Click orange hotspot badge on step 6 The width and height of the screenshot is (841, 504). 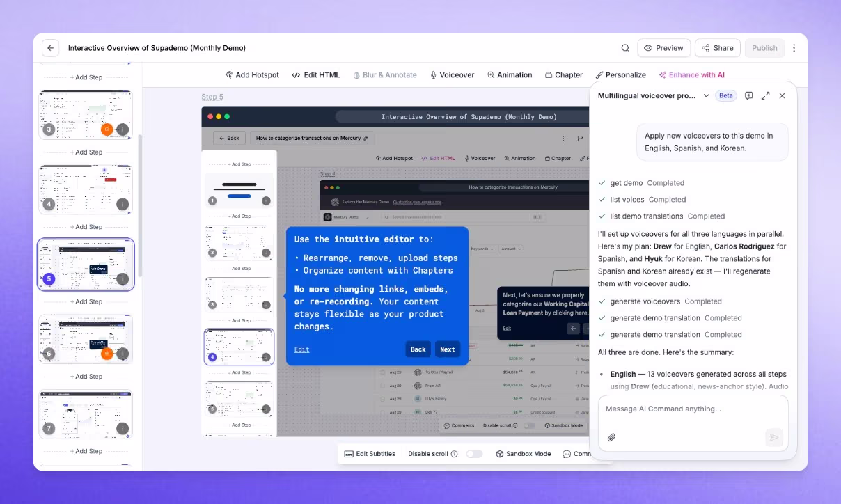[107, 354]
